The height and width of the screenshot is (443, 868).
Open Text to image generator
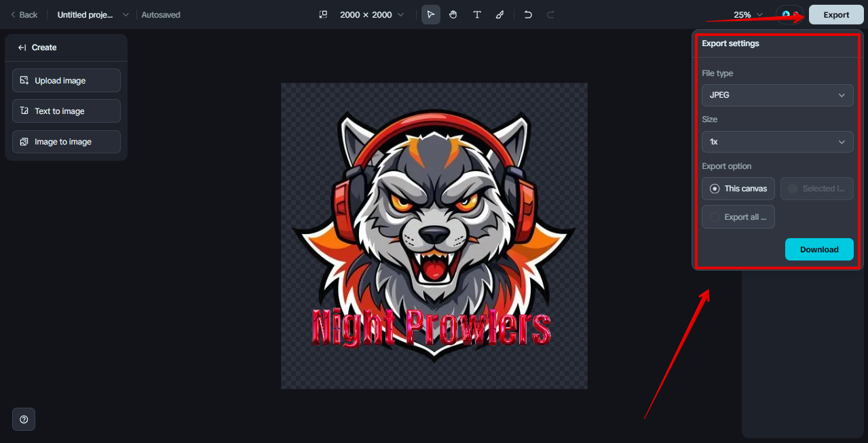[67, 111]
